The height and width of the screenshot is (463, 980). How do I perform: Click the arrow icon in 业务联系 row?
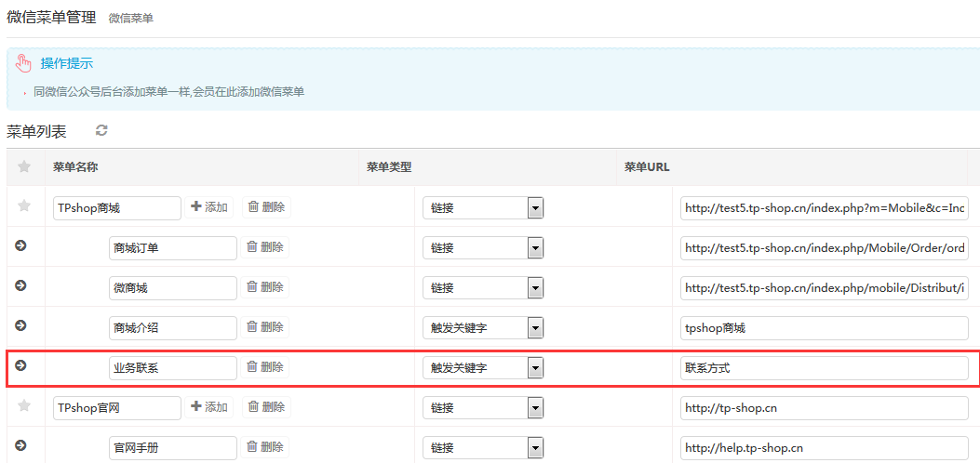click(x=21, y=366)
